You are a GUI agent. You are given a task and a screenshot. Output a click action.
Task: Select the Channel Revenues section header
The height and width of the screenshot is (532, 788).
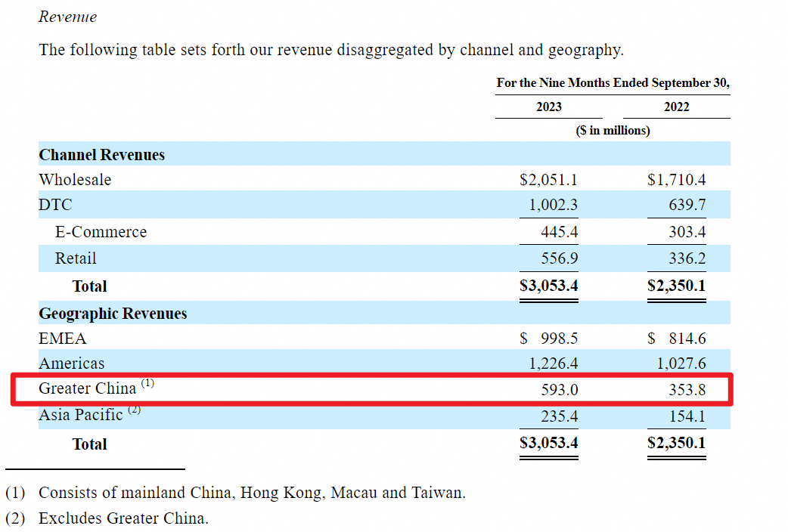point(101,155)
